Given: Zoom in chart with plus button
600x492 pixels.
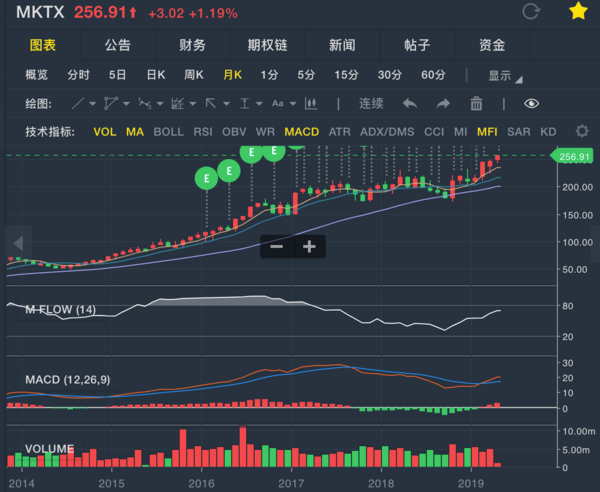Looking at the screenshot, I should click(309, 246).
